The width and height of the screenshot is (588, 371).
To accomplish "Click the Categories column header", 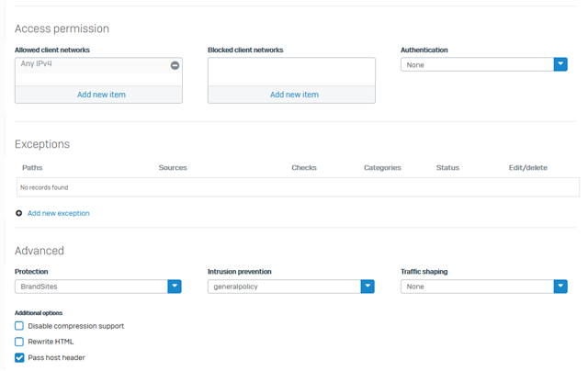I will [x=382, y=167].
